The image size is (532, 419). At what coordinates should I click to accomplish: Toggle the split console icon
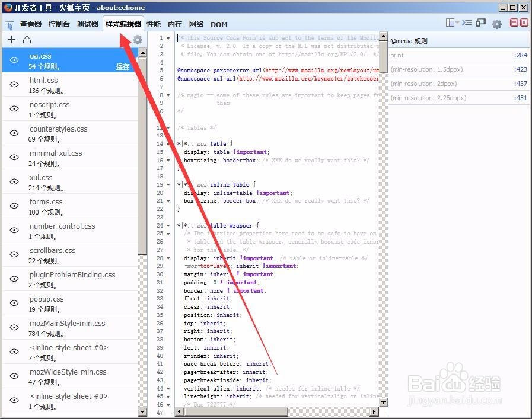[x=467, y=24]
